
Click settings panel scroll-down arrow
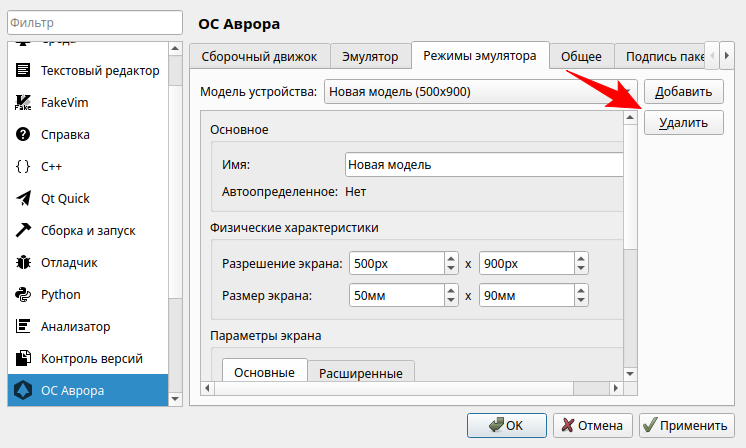point(630,374)
